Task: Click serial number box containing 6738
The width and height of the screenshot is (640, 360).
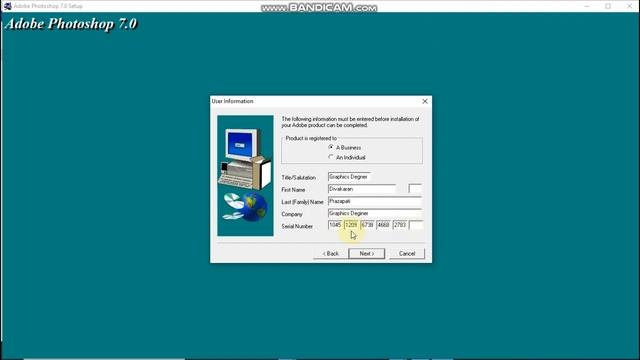Action: pos(367,225)
